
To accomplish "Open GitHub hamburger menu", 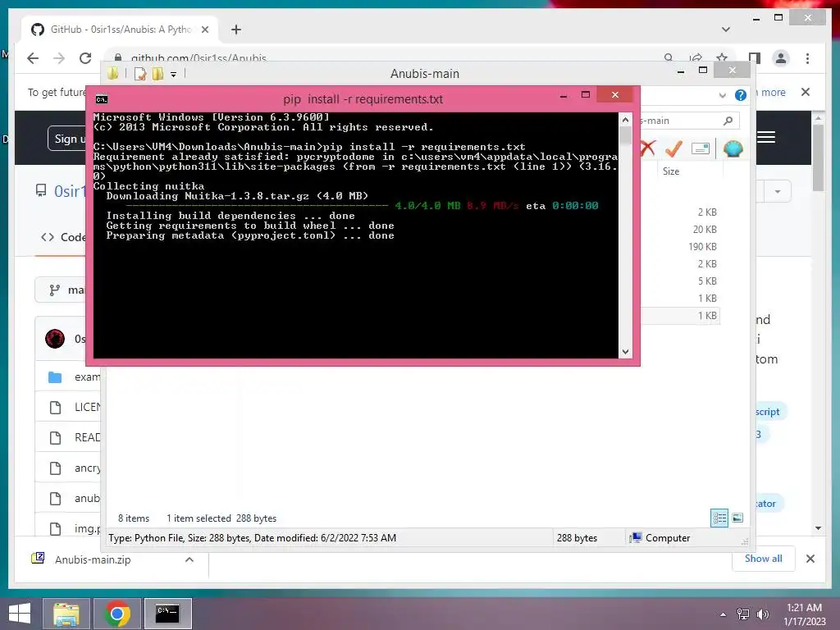I will 766,137.
